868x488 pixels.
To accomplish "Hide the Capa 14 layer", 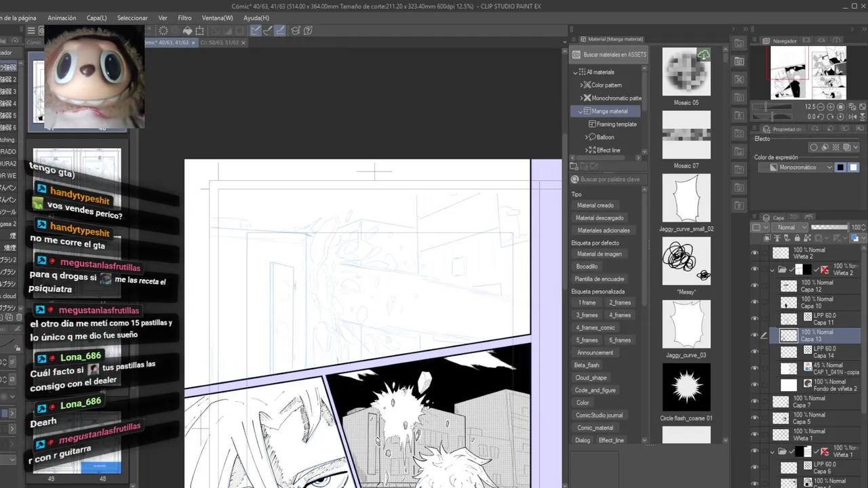I will coord(755,351).
